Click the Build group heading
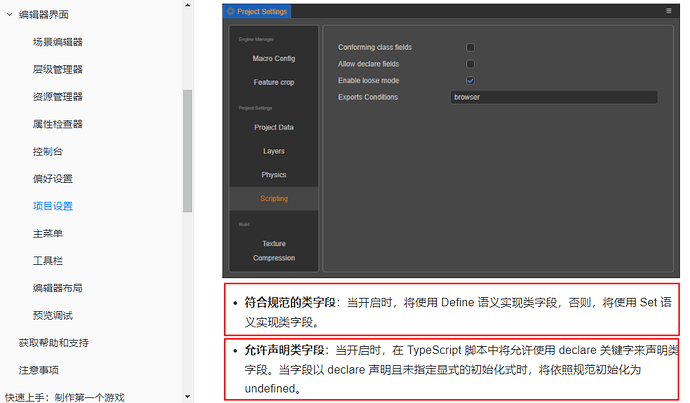Screen dimensions: 690x403 pyautogui.click(x=244, y=224)
